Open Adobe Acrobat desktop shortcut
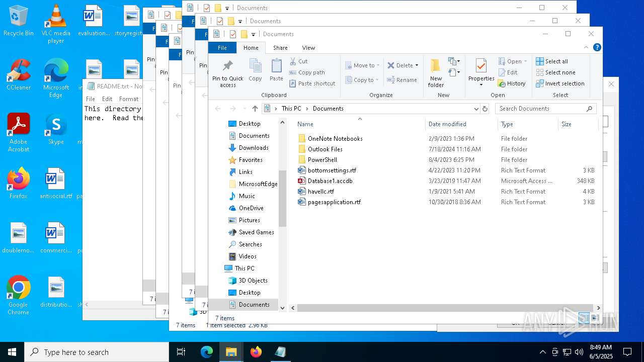This screenshot has height=362, width=644. [x=18, y=133]
